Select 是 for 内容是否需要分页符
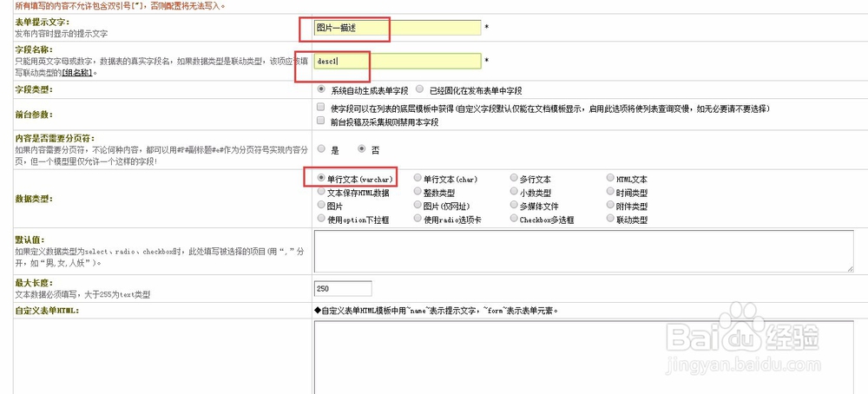This screenshot has width=868, height=394. tap(321, 149)
